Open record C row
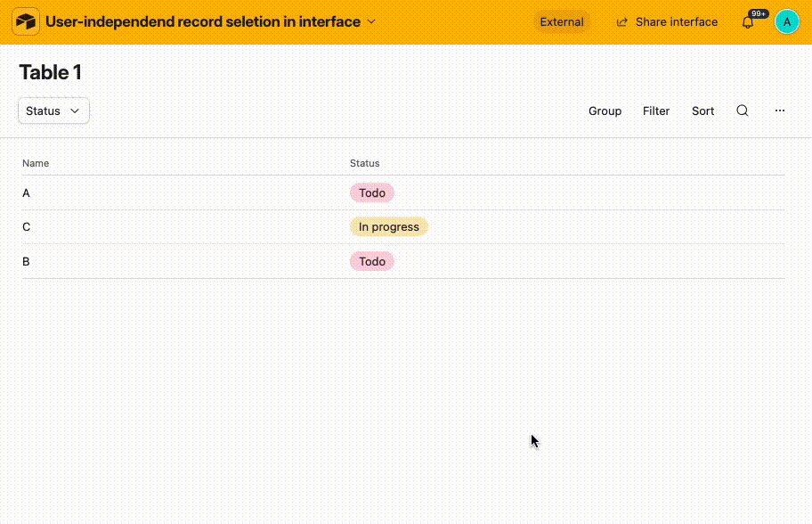 [x=403, y=227]
